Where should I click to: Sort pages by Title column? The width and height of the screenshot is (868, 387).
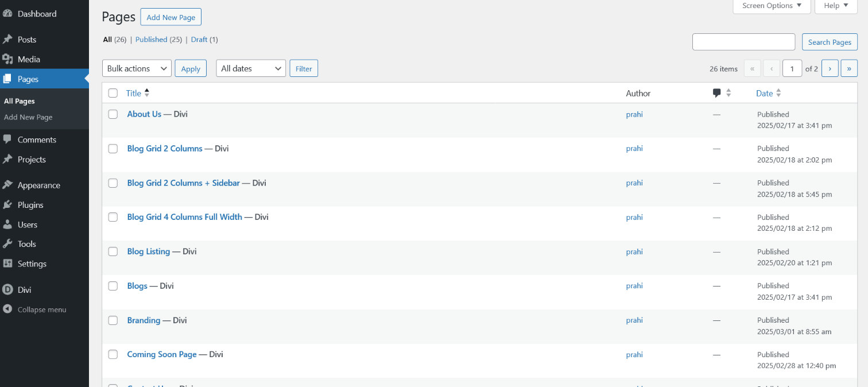click(137, 93)
